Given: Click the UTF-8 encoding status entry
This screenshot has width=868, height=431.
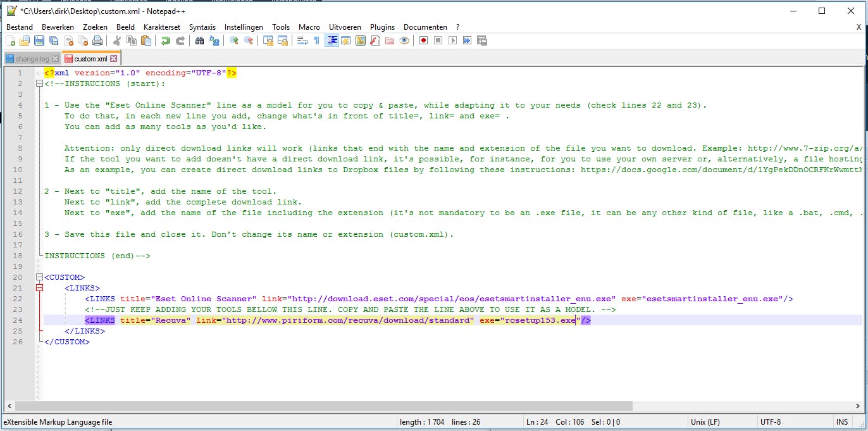Looking at the screenshot, I should point(770,422).
